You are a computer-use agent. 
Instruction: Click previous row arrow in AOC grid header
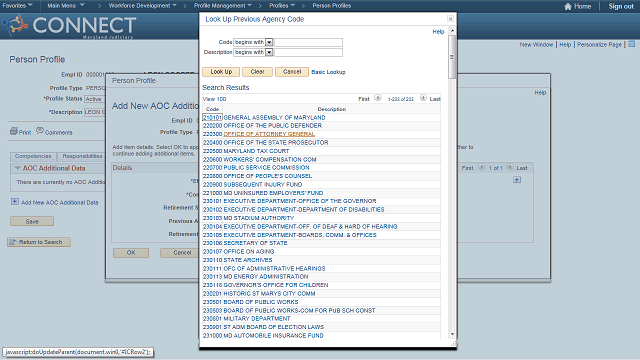click(x=482, y=167)
